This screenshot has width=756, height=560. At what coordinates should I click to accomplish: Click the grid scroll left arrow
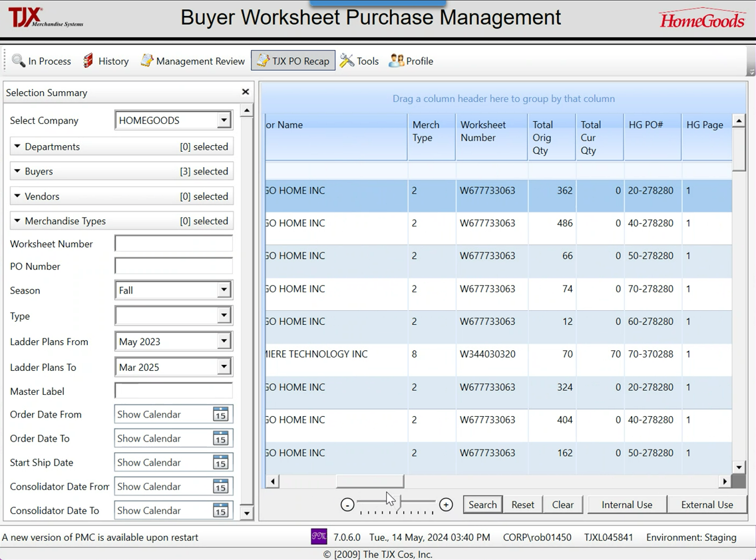(272, 481)
